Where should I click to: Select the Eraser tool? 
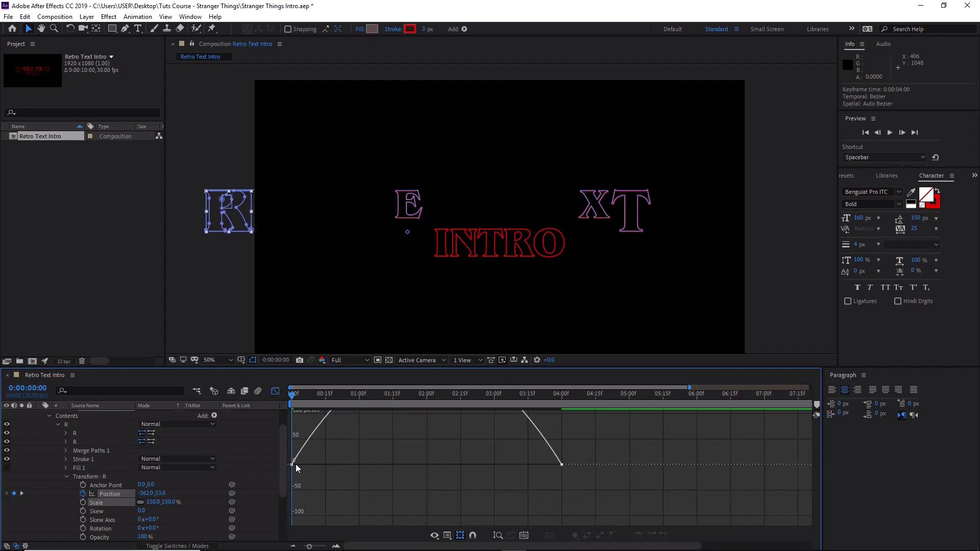[x=180, y=29]
